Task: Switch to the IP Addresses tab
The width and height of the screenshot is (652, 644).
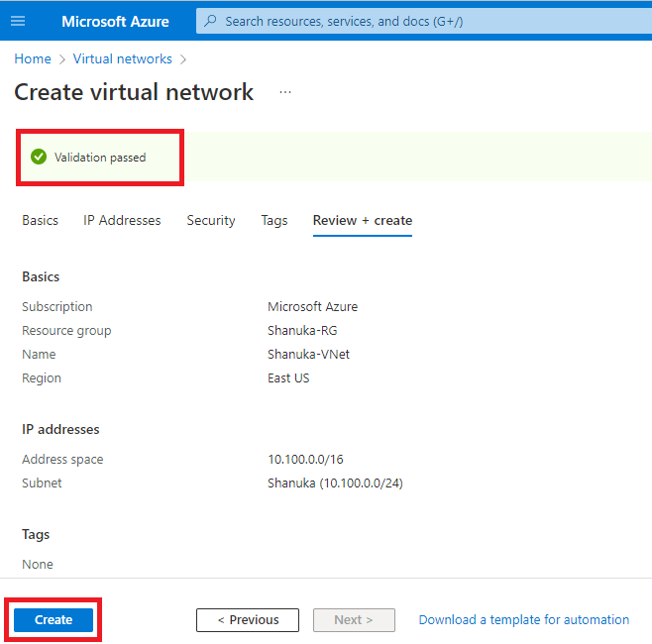Action: pos(122,220)
